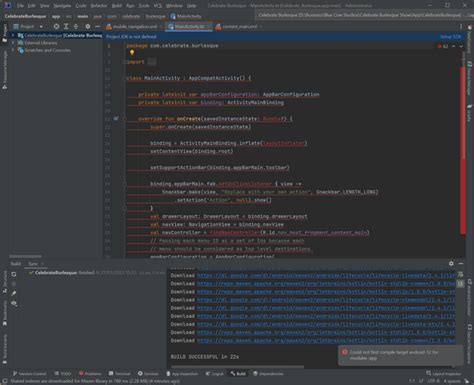
Task: Click the Setup SDK link
Action: pyautogui.click(x=450, y=37)
